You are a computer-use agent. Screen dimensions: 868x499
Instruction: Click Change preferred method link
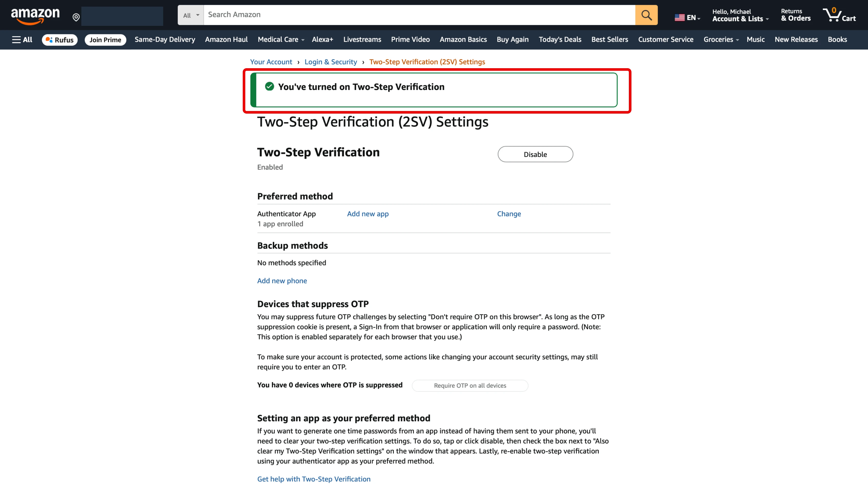coord(509,214)
